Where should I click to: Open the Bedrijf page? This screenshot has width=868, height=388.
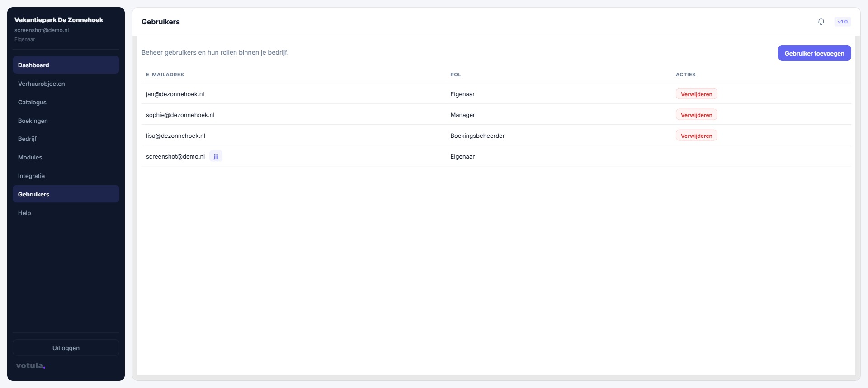coord(66,139)
